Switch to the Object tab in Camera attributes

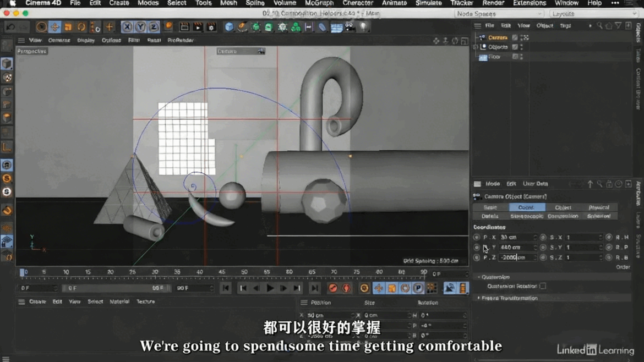click(x=563, y=207)
